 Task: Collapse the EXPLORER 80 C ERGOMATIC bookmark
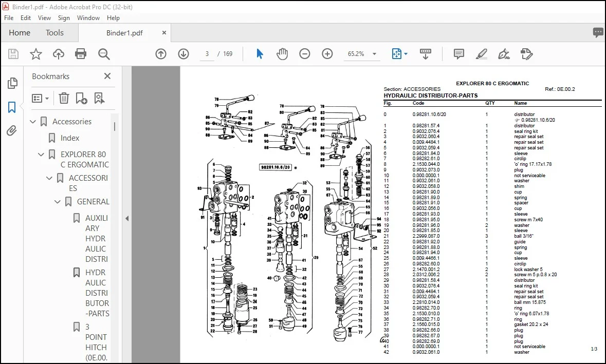41,155
